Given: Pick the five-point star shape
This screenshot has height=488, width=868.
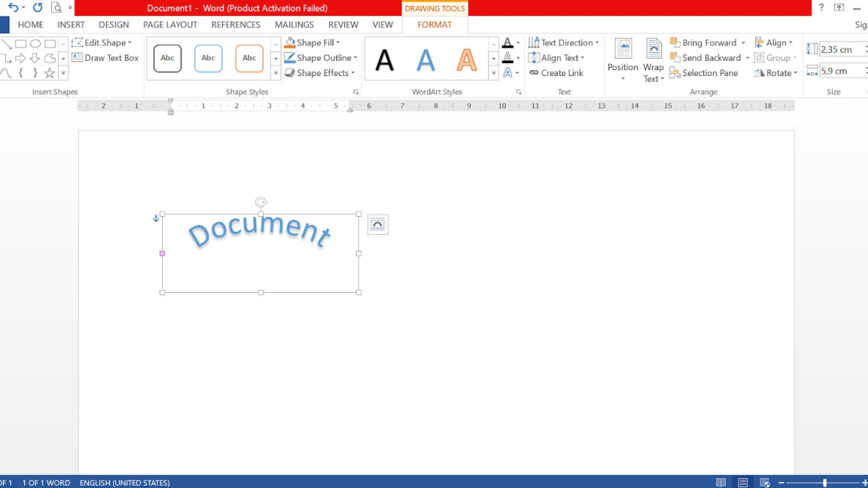Looking at the screenshot, I should click(49, 73).
